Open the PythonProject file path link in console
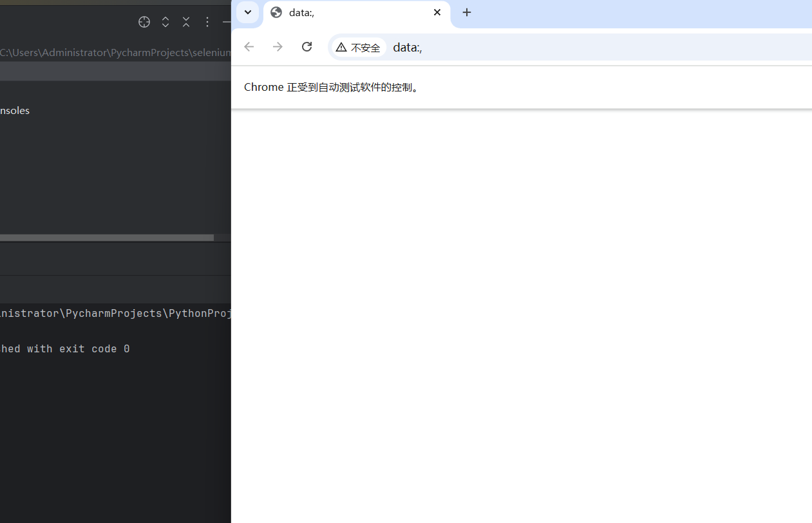The image size is (812, 523). pos(116,313)
